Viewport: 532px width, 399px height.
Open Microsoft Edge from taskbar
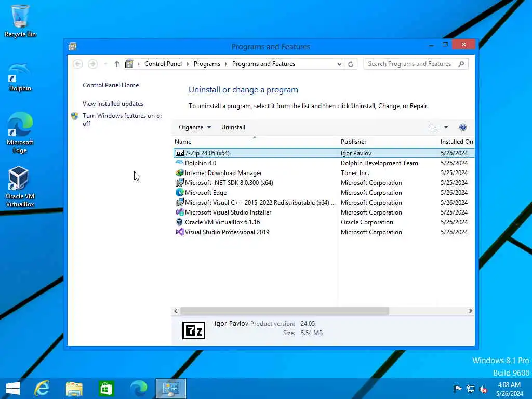(139, 389)
